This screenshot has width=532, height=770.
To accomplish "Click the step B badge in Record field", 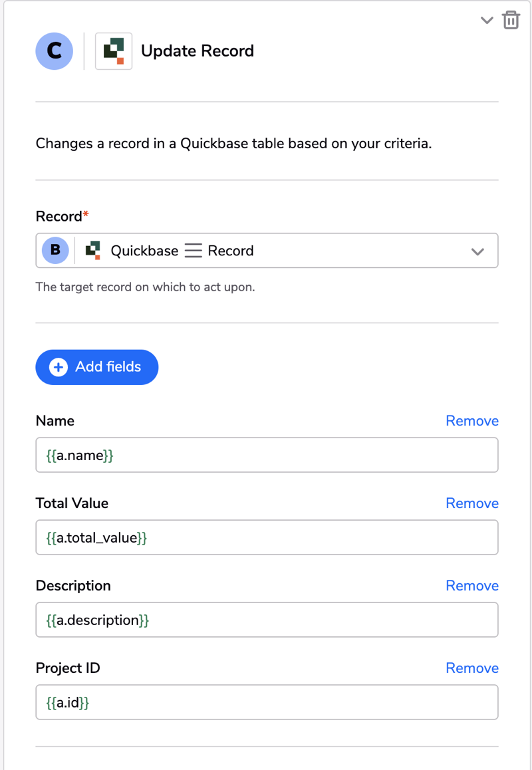I will (x=55, y=251).
